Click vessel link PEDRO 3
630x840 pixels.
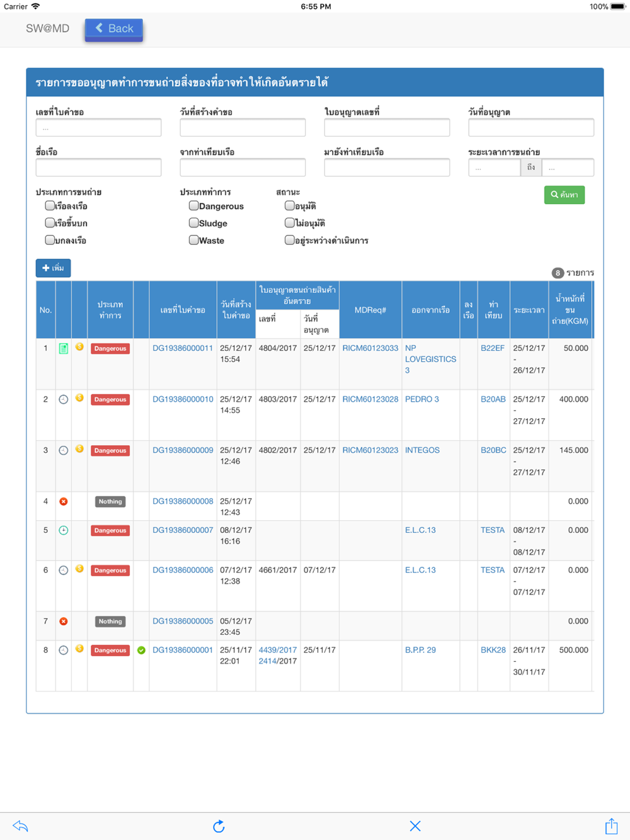pos(422,399)
